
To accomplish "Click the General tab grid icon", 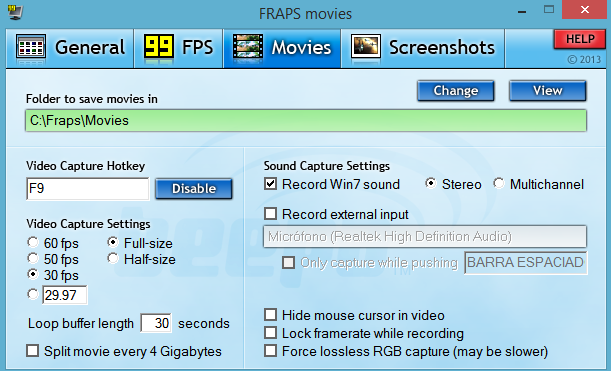I will pyautogui.click(x=31, y=47).
